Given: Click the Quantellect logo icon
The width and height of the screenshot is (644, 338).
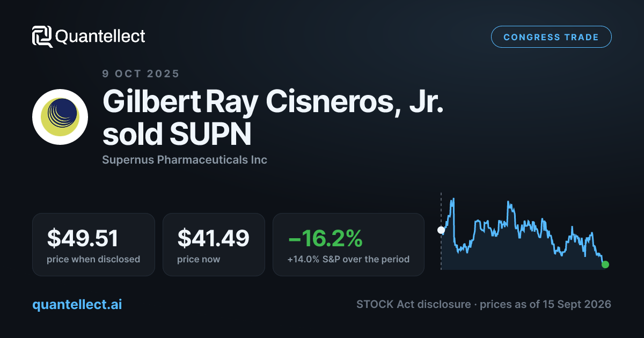Looking at the screenshot, I should [x=42, y=36].
